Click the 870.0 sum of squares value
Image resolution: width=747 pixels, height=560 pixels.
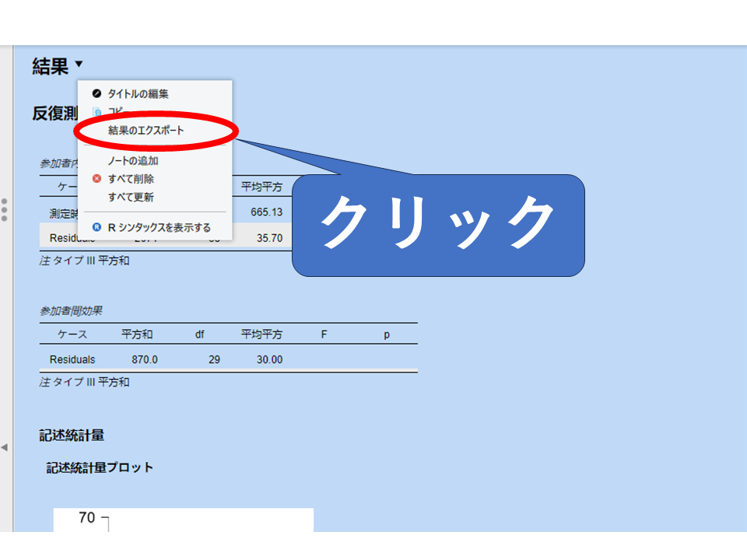(x=145, y=359)
